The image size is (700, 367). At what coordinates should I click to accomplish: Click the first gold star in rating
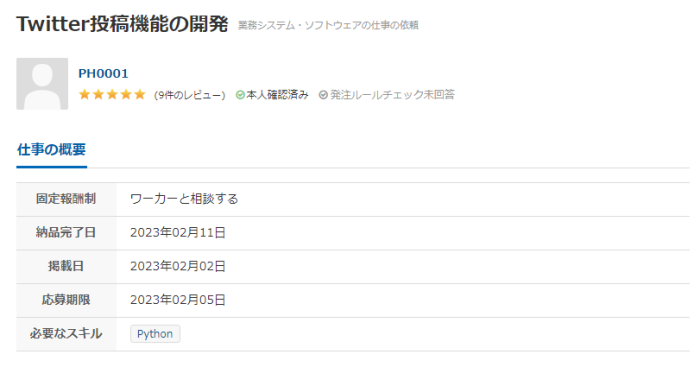point(84,94)
